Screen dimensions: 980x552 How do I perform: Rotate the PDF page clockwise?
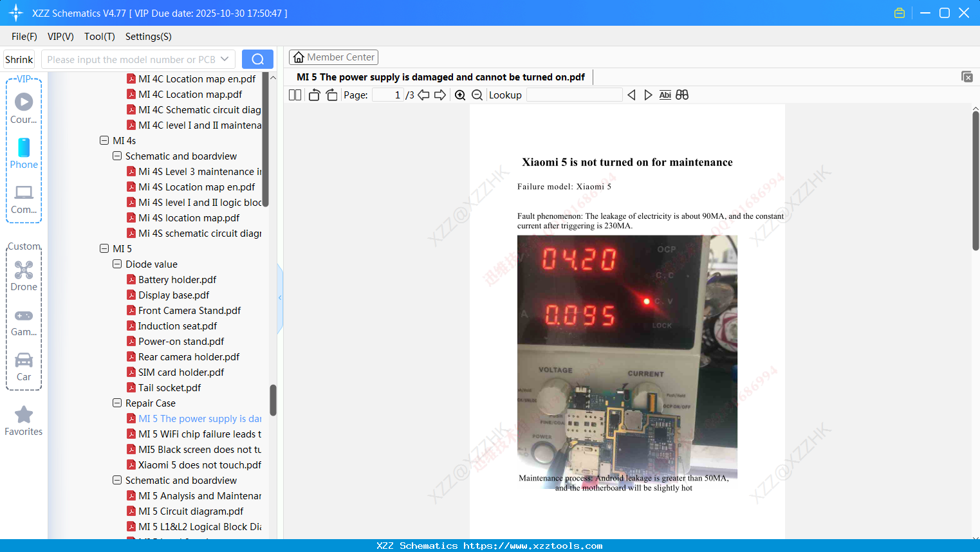point(331,95)
